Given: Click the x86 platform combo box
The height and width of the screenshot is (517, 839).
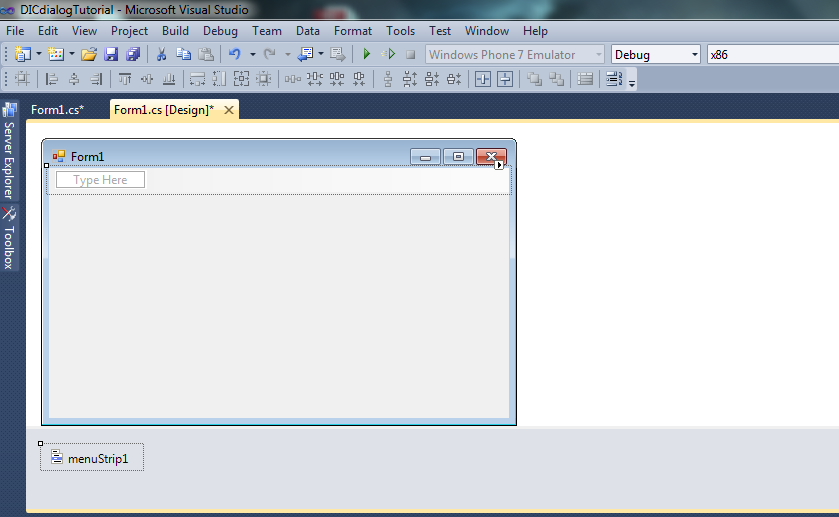Looking at the screenshot, I should (773, 55).
